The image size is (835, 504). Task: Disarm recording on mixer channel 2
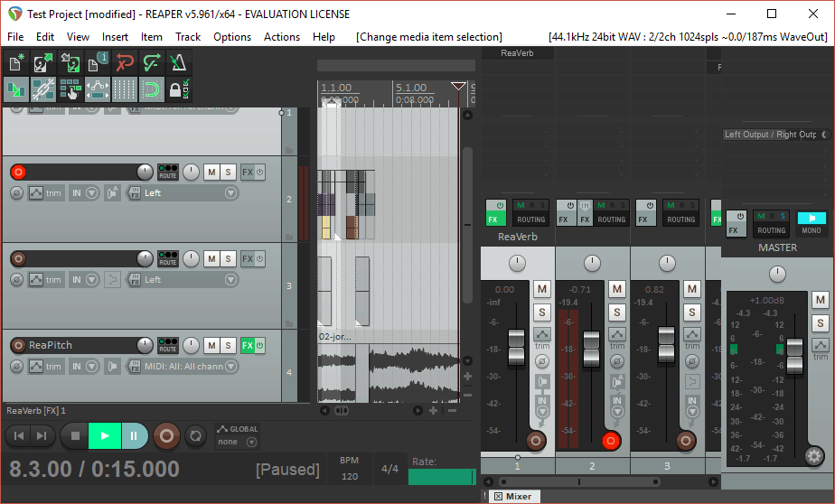click(x=611, y=441)
